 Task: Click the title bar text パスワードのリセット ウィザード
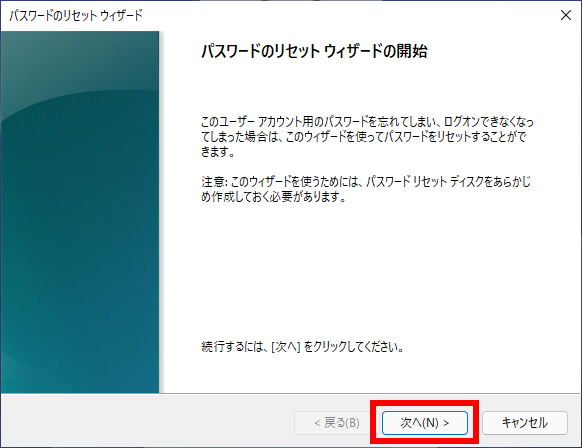coord(76,16)
